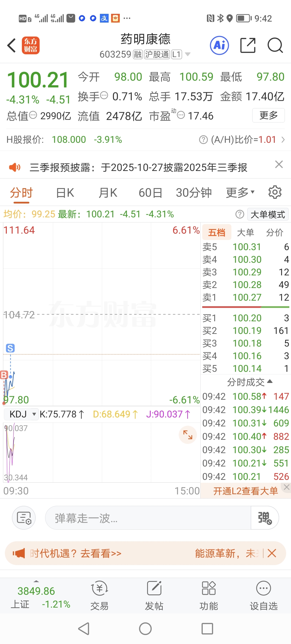Screen dimensions: 291x644
Task: Toggle the 大单模式 button
Action: [x=267, y=214]
